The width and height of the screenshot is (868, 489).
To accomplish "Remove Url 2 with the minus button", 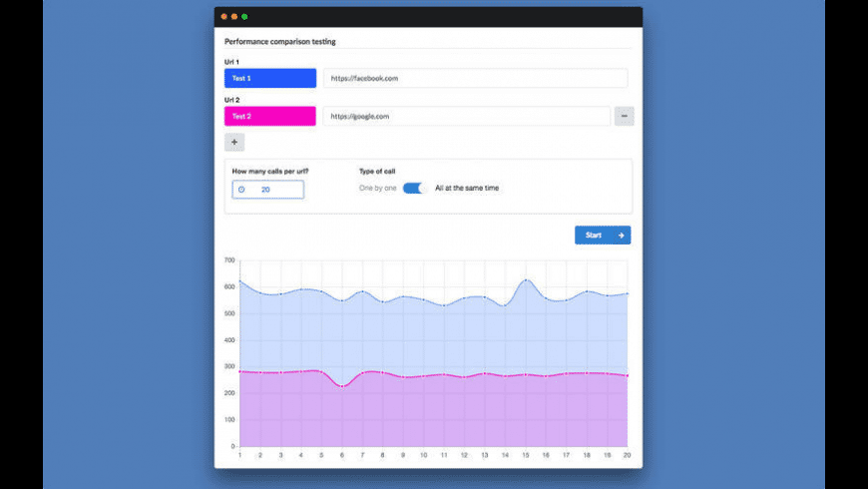I will [624, 116].
